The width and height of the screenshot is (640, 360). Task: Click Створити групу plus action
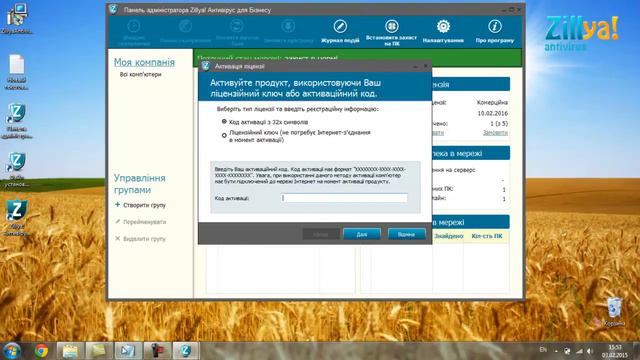click(x=140, y=205)
